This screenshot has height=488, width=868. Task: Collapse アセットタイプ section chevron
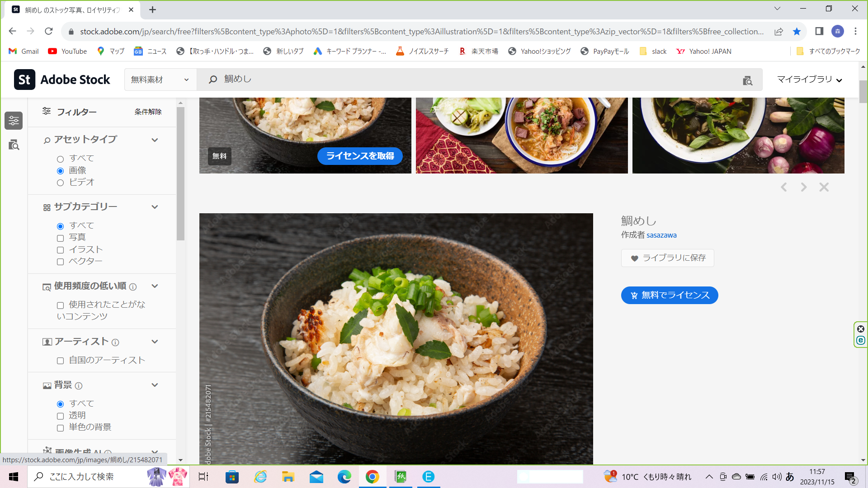(155, 140)
